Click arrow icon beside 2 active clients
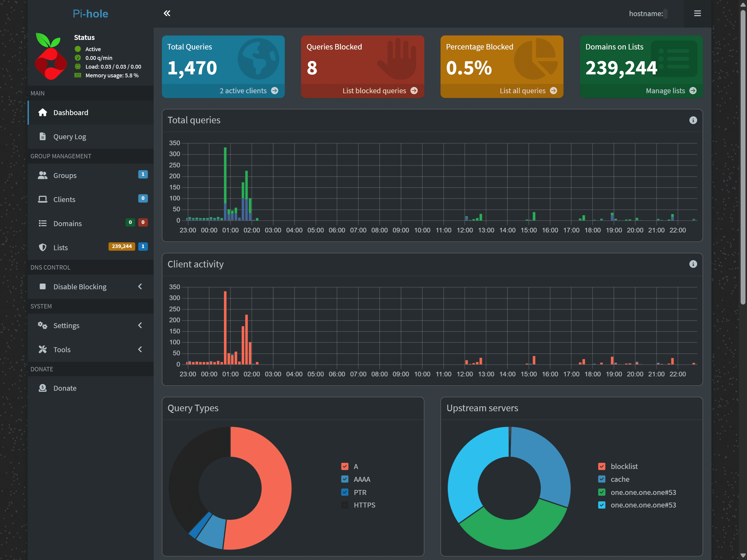The height and width of the screenshot is (560, 747). point(275,91)
